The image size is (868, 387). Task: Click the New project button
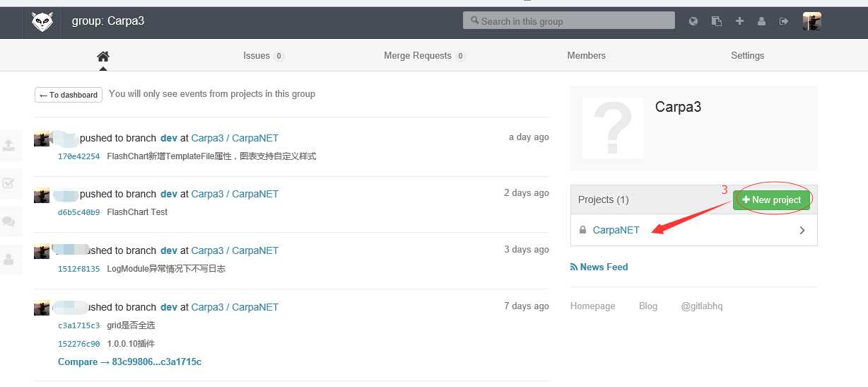[771, 200]
